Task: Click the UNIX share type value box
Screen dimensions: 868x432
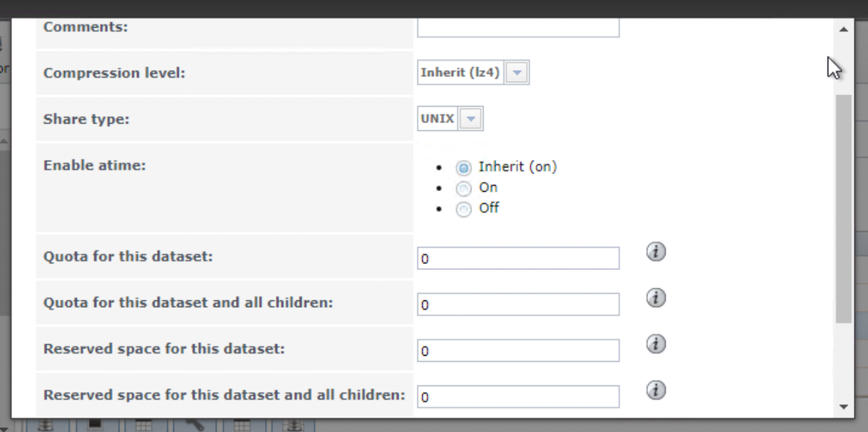Action: pyautogui.click(x=438, y=119)
